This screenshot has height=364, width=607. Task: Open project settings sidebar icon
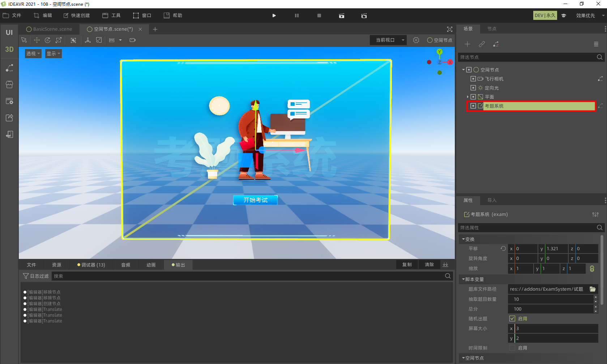tap(9, 101)
